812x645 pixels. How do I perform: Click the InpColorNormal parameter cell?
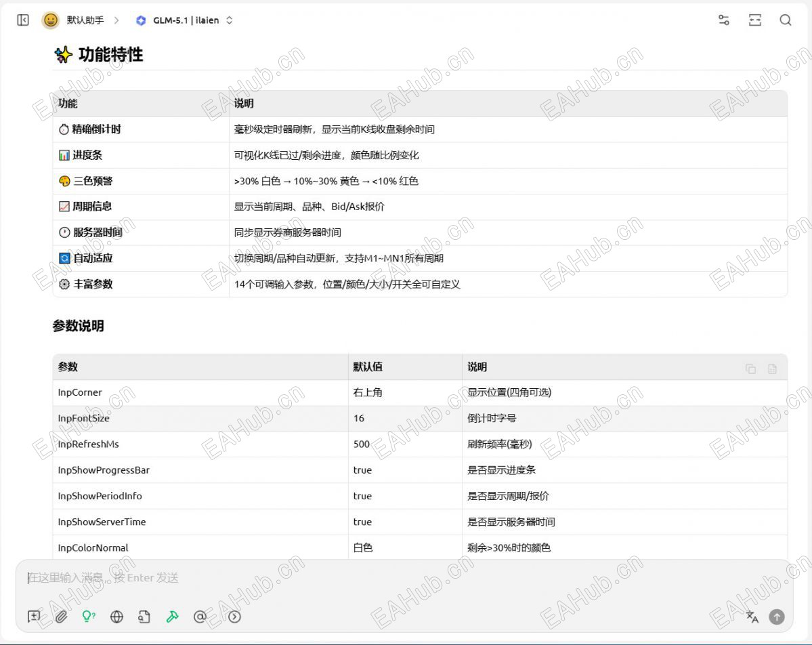tap(200, 547)
